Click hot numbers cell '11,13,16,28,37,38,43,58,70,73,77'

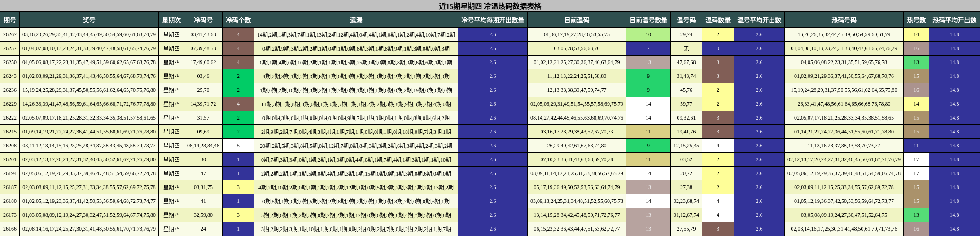[844, 146]
